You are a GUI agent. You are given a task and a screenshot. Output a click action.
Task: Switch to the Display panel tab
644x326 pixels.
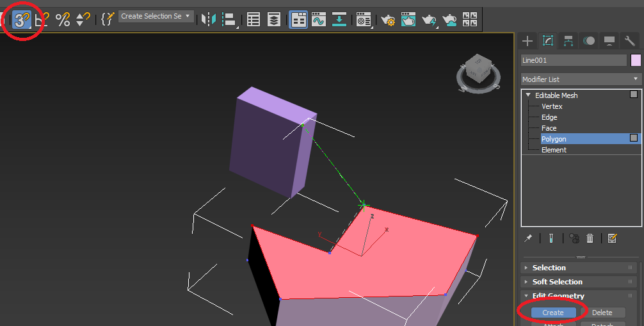click(x=609, y=41)
